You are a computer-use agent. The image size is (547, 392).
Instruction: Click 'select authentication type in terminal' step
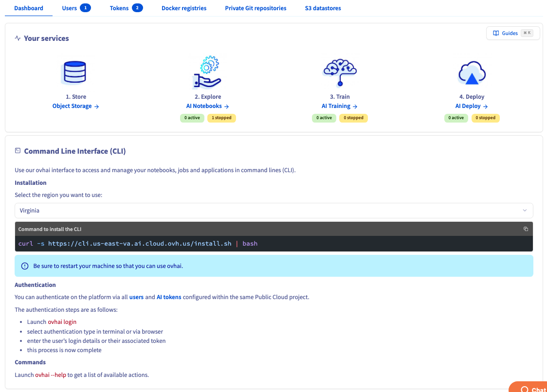coord(95,332)
